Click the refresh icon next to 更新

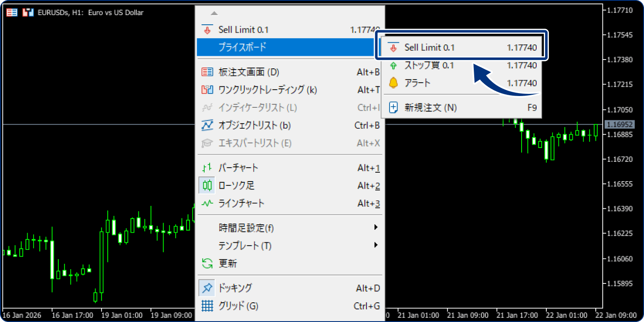207,263
